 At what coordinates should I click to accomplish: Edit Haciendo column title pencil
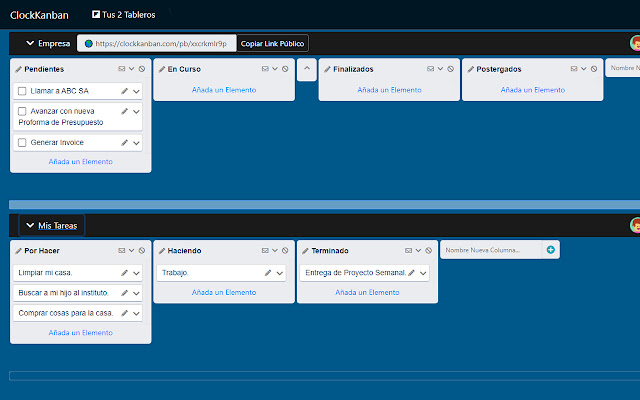pos(162,251)
